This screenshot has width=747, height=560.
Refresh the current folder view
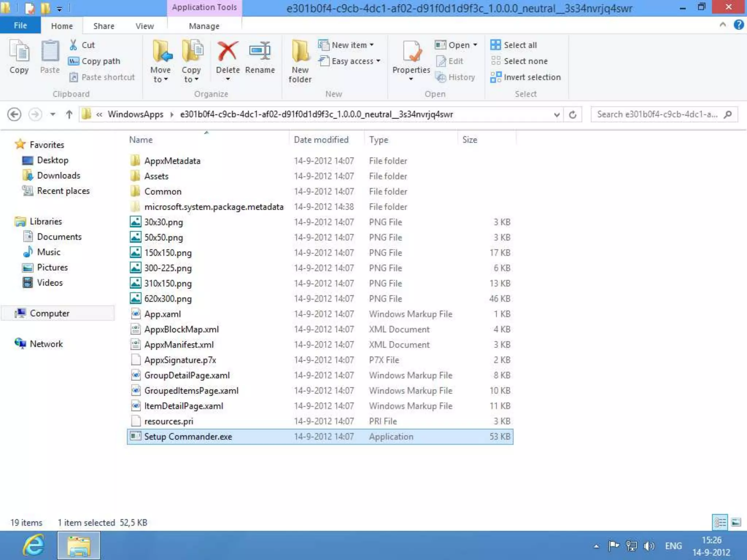pyautogui.click(x=573, y=114)
